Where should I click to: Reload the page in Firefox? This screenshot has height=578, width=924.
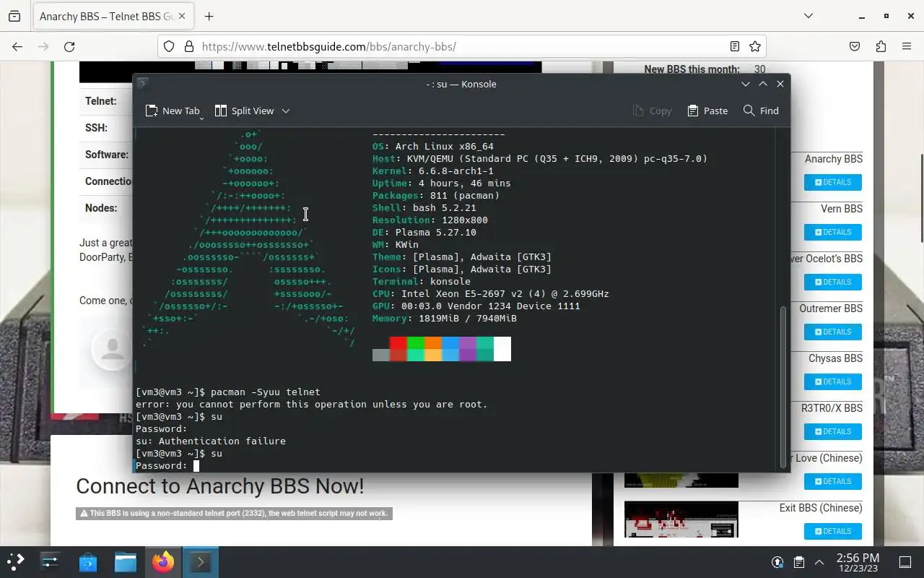[x=69, y=46]
